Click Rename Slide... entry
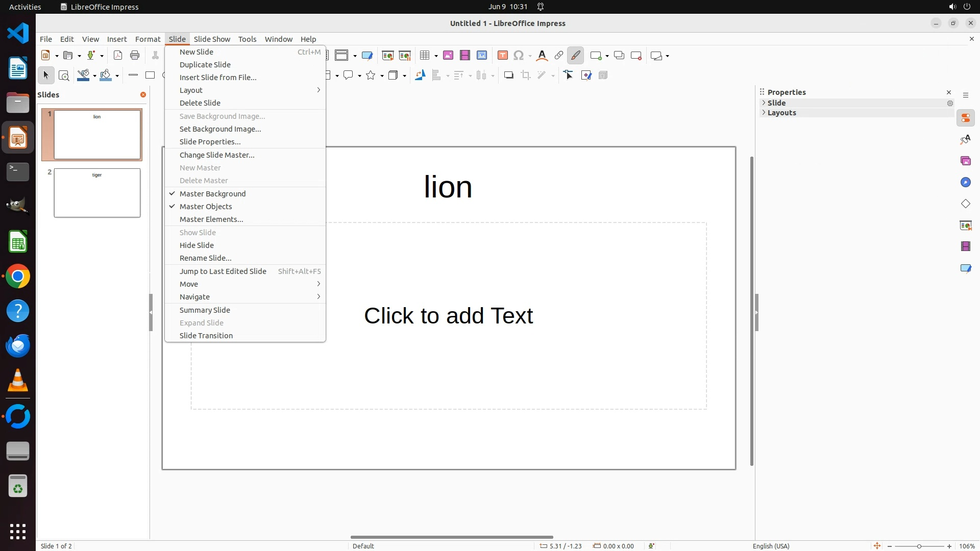The width and height of the screenshot is (980, 551). coord(205,258)
